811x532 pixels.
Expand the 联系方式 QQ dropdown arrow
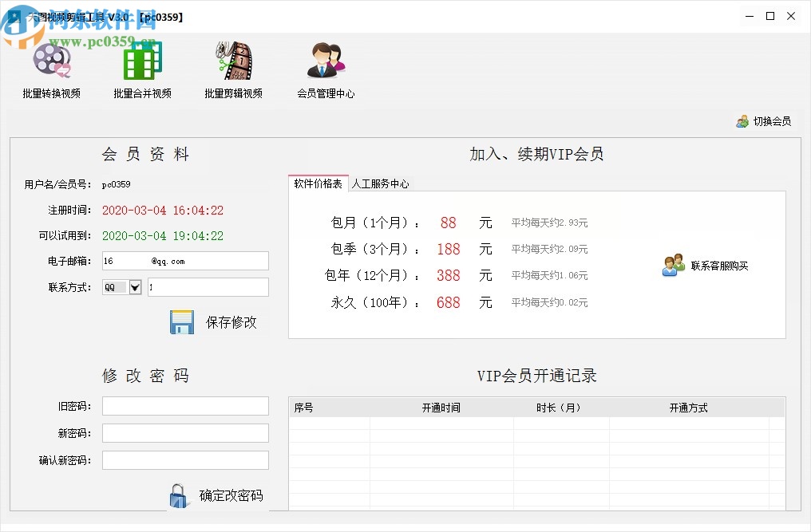pos(135,287)
